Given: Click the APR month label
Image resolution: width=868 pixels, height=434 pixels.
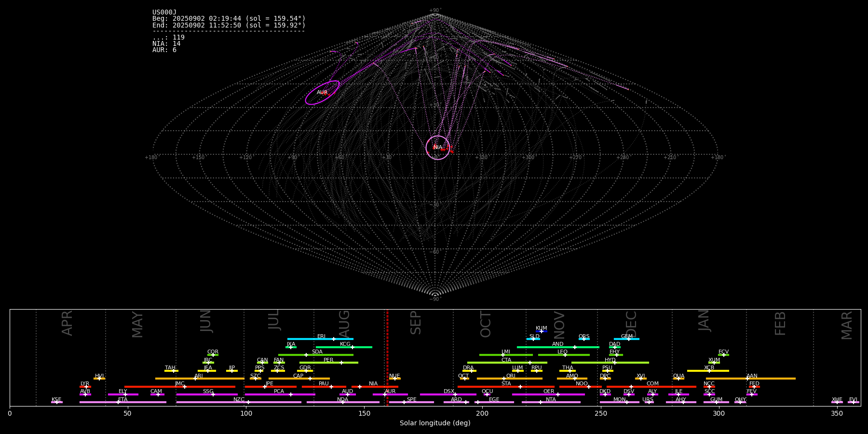Looking at the screenshot, I should tap(68, 323).
